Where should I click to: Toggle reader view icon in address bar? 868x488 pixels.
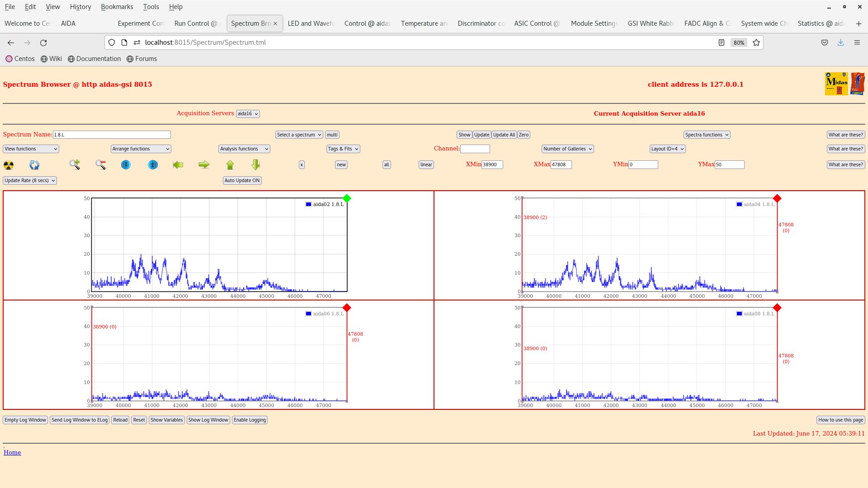(722, 42)
